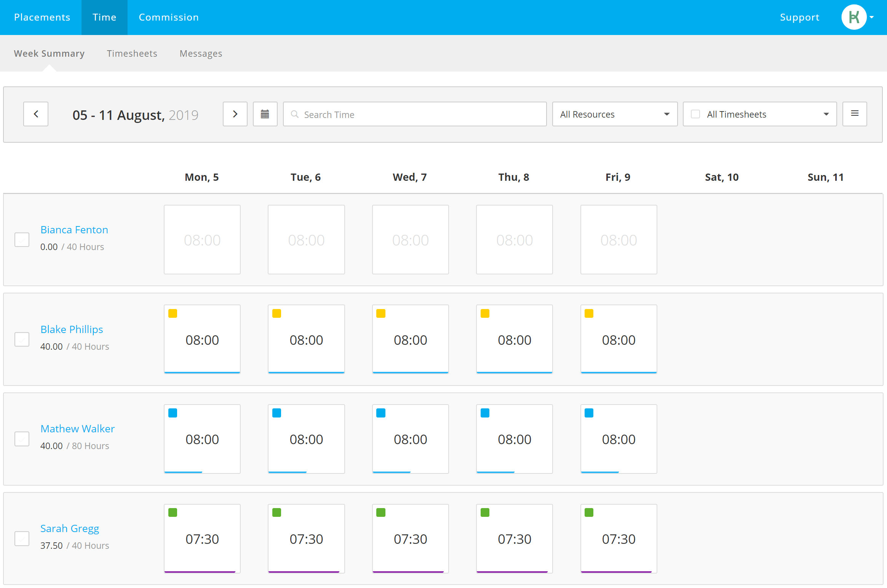
Task: Open Blake Phillips' profile link
Action: point(72,329)
